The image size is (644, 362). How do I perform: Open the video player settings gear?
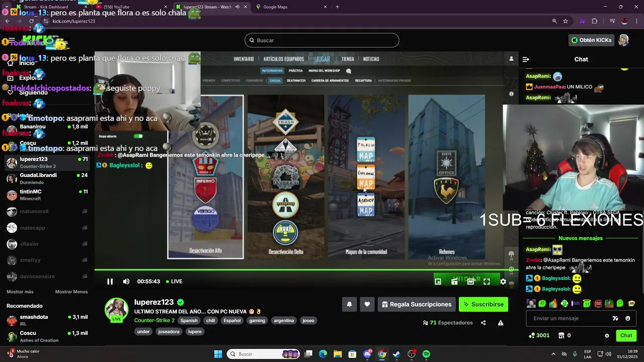(503, 282)
